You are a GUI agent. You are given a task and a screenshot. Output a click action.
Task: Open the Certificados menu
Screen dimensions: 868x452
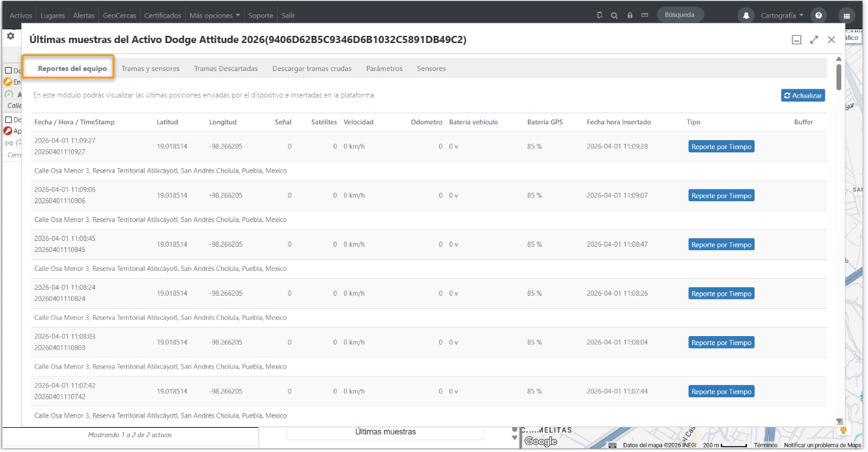(x=163, y=16)
